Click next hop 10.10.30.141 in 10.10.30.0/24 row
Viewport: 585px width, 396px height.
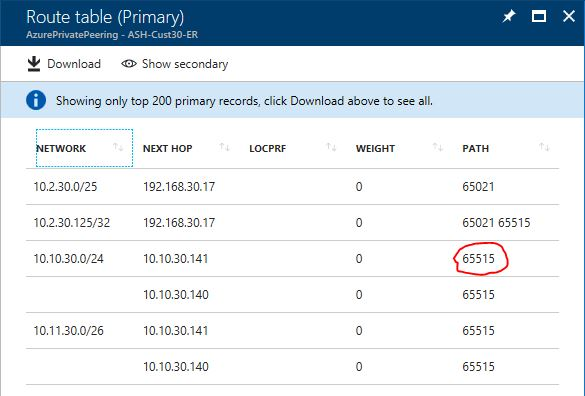(x=176, y=259)
